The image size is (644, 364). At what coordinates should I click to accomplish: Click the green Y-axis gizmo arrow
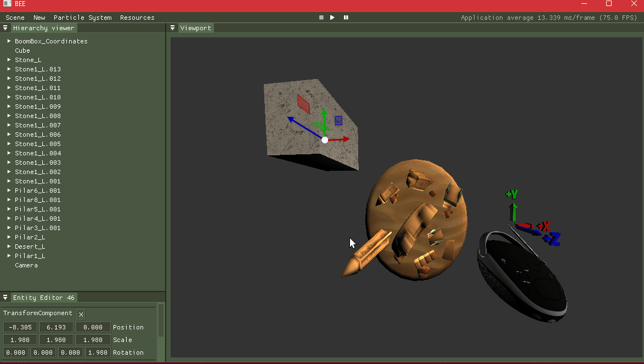[x=324, y=117]
